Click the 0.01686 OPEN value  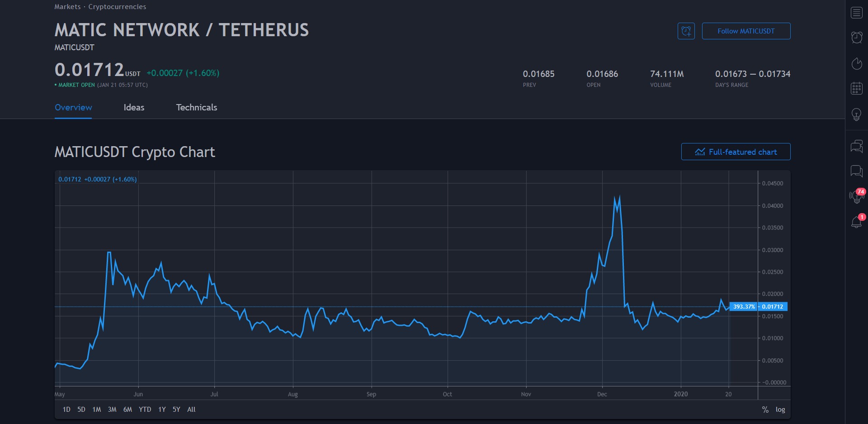602,74
